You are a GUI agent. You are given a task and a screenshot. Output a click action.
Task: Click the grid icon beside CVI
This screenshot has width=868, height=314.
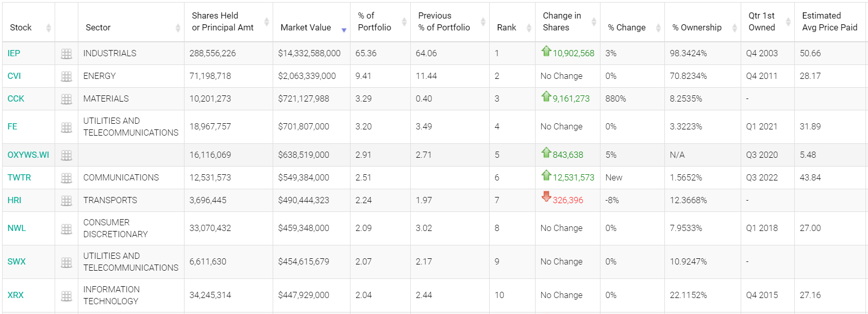[66, 76]
